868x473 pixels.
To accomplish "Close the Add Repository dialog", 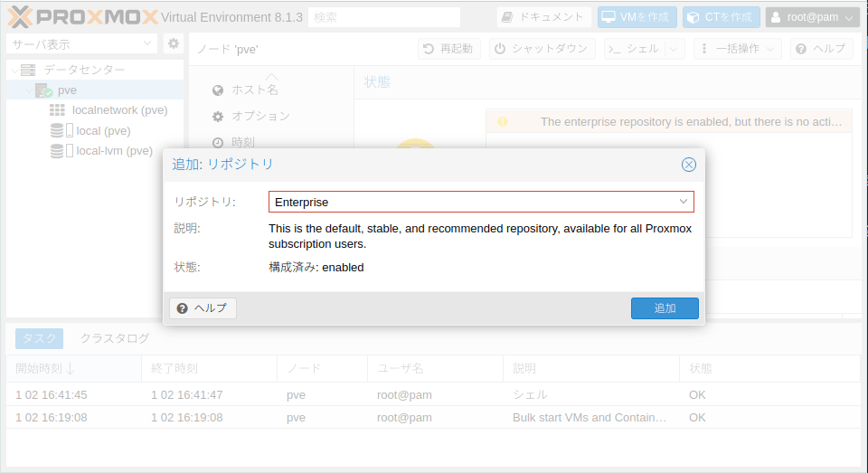I will [x=689, y=165].
